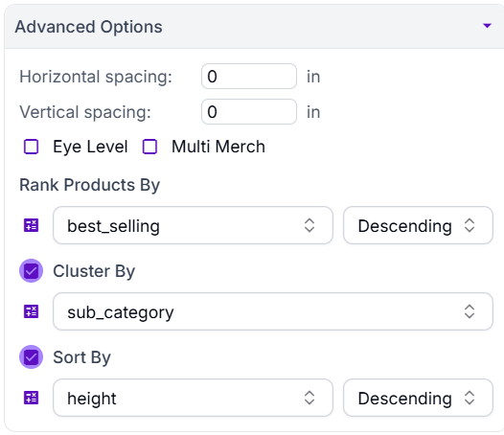Click the Rank Products By label

pyautogui.click(x=90, y=185)
